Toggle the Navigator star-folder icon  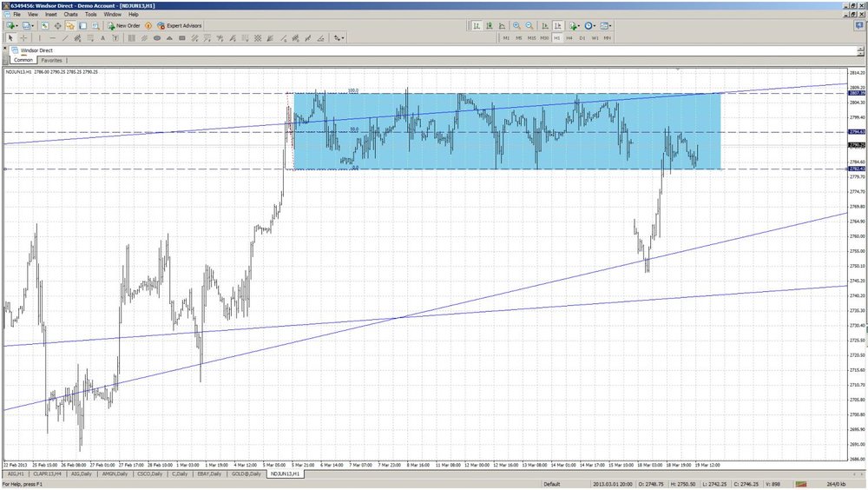click(70, 25)
